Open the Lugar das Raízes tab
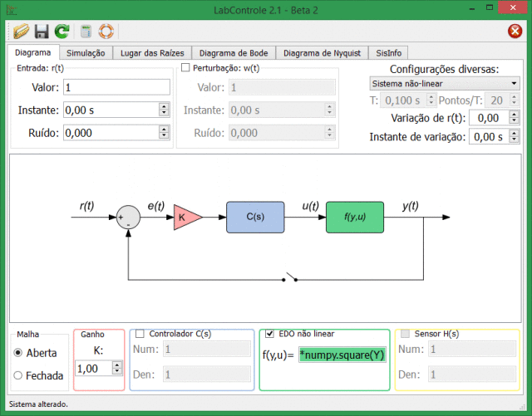This screenshot has width=532, height=416. pyautogui.click(x=152, y=53)
